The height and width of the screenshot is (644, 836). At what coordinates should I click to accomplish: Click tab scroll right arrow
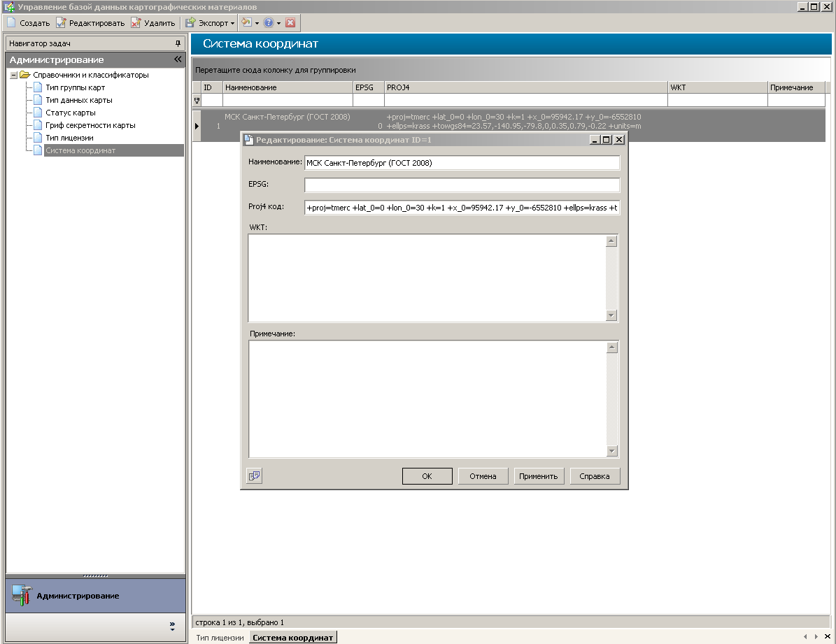pos(816,636)
